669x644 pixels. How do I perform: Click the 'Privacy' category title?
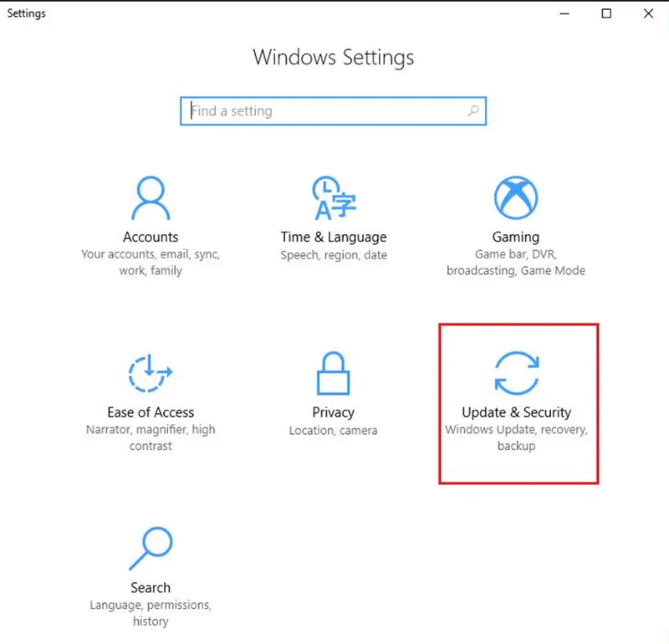pos(334,412)
